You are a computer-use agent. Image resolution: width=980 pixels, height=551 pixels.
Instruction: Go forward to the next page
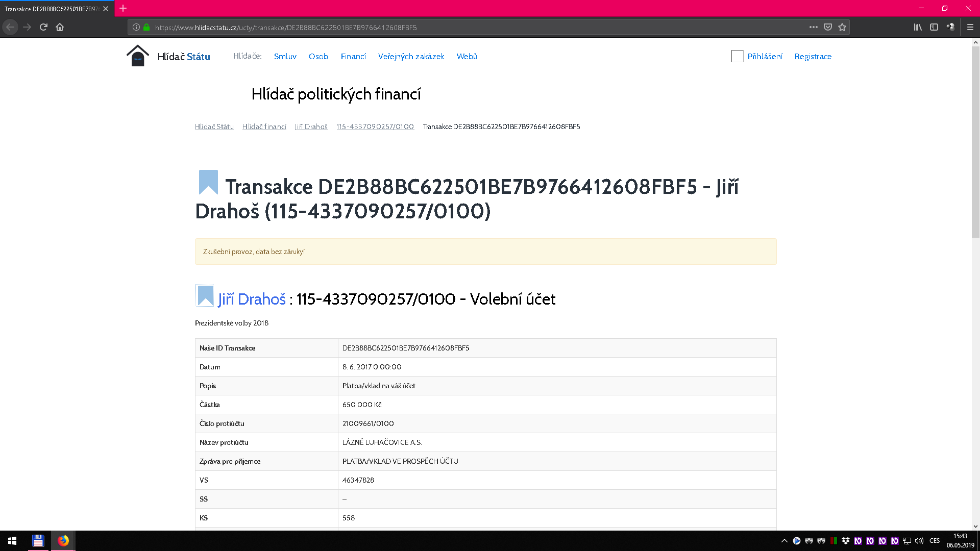tap(27, 27)
